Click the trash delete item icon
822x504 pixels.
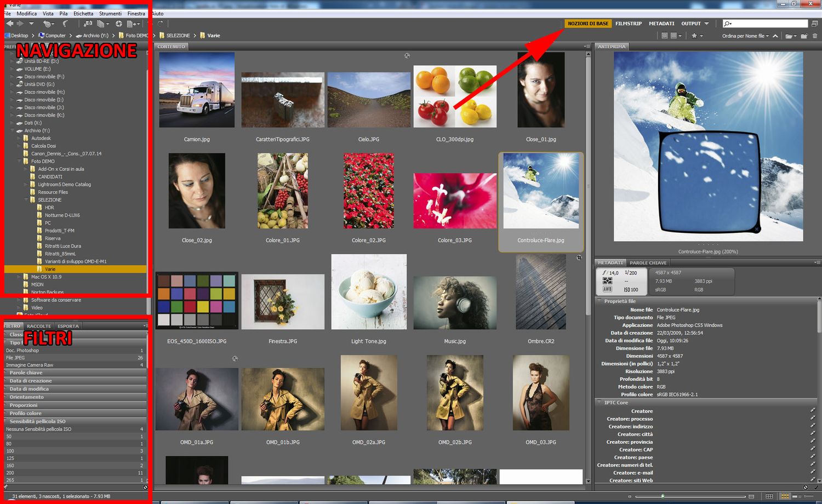point(815,36)
